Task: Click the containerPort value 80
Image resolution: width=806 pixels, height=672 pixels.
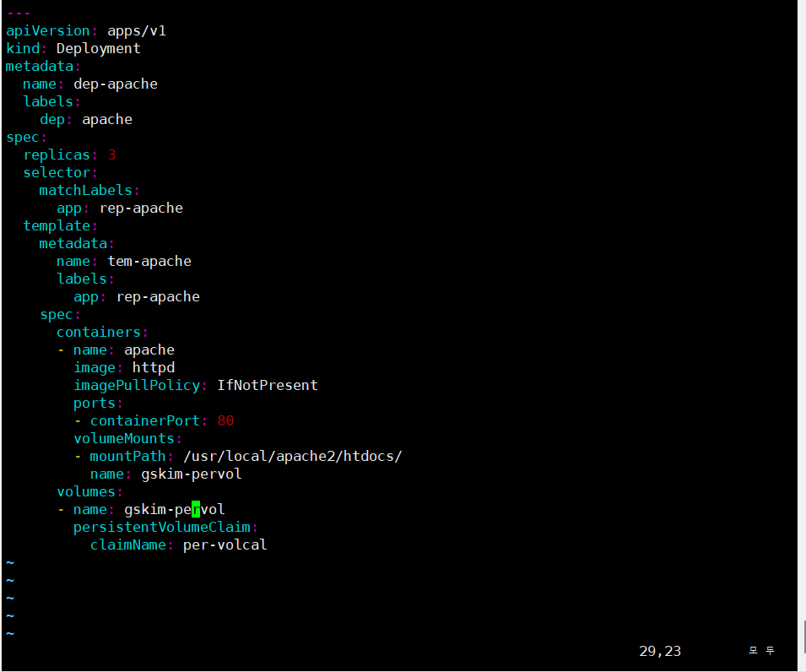Action: tap(225, 421)
